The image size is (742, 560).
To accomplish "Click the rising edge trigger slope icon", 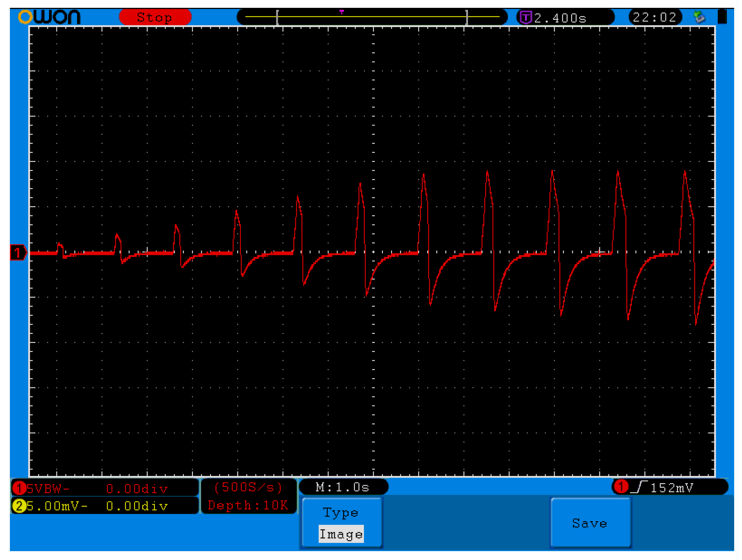I will tap(639, 487).
